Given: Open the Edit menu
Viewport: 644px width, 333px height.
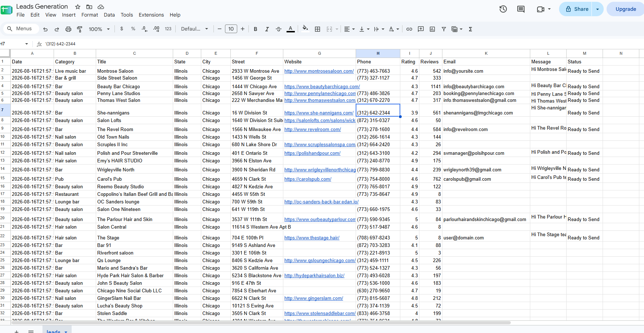Looking at the screenshot, I should click(x=35, y=15).
